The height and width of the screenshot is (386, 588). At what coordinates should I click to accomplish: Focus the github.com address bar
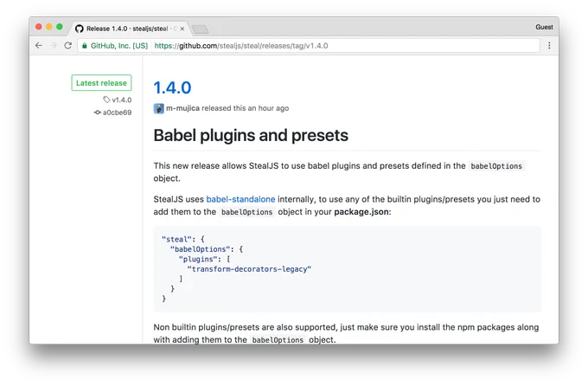point(308,46)
